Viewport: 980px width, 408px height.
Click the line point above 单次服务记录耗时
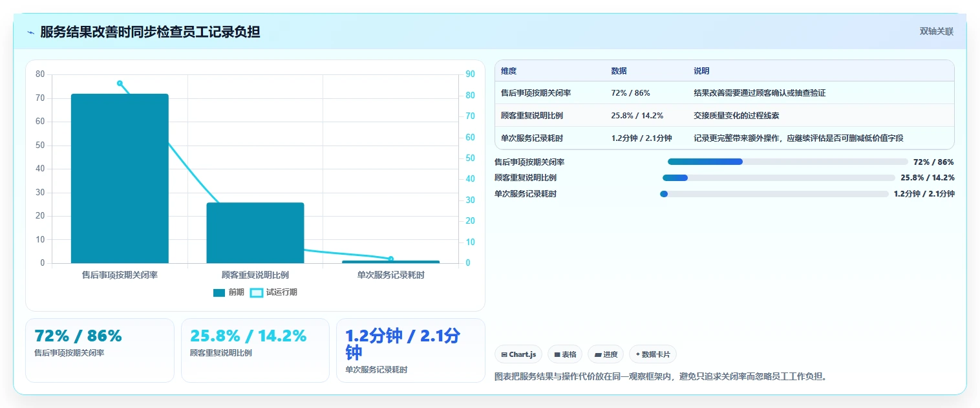click(391, 259)
